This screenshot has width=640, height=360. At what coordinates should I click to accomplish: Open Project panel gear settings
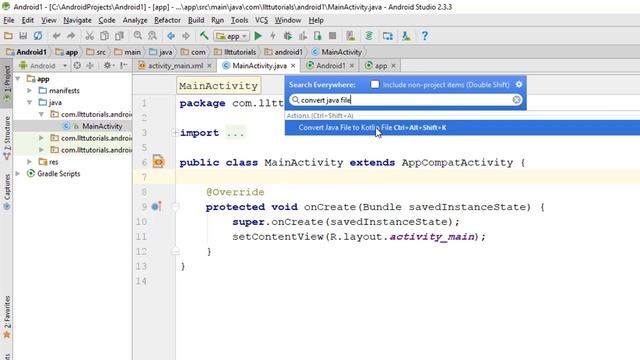click(x=108, y=65)
